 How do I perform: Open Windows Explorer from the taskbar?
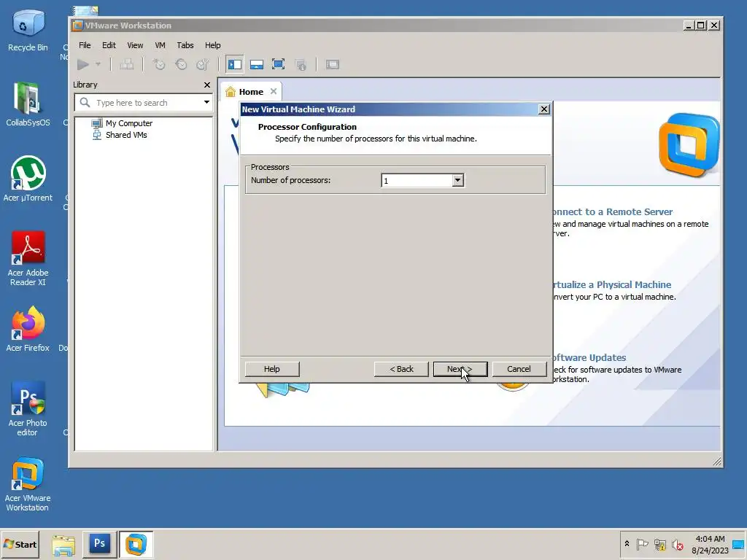click(x=63, y=545)
